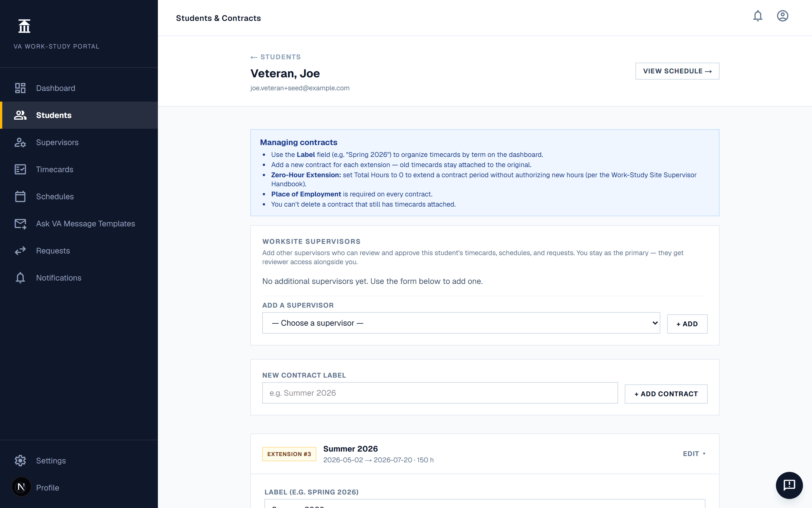Go to Dashboard menu item

79,88
